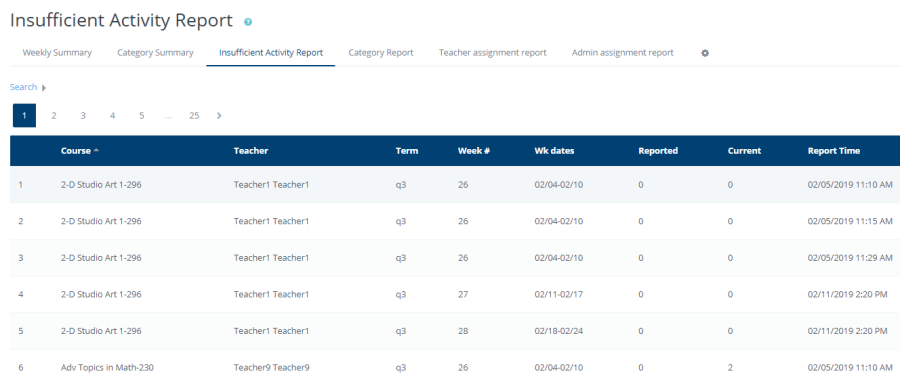
Task: Go to page 4
Action: click(x=112, y=115)
